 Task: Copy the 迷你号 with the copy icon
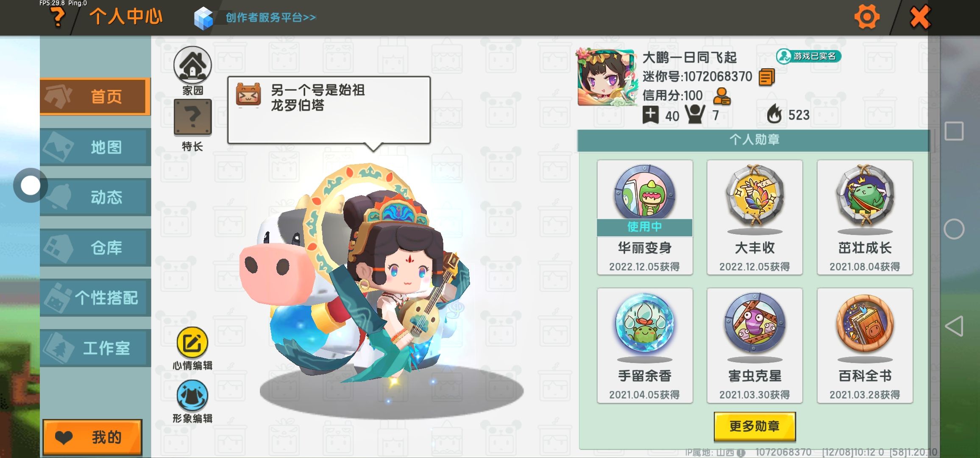766,77
